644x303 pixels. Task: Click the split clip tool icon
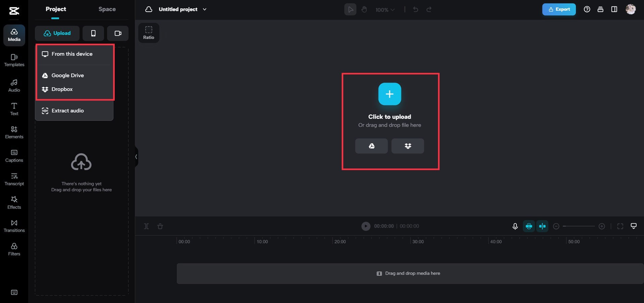(146, 226)
